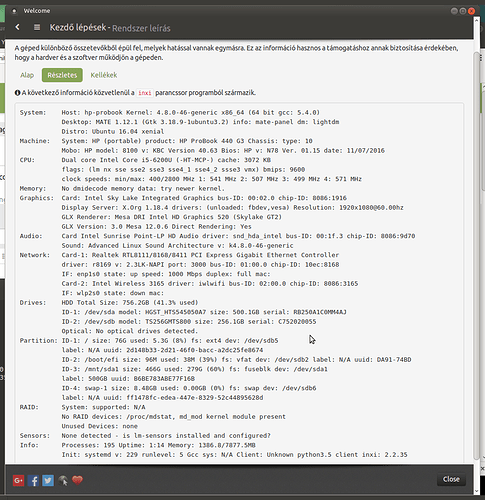Click the 'Kezdő lépések' heading
The image size is (485, 500).
pyautogui.click(x=78, y=27)
